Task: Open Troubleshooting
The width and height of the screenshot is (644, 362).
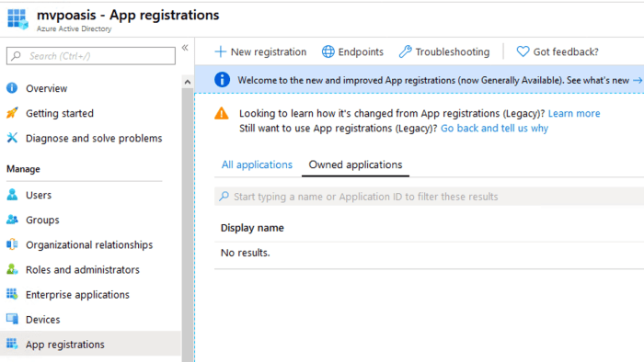Action: (x=453, y=52)
